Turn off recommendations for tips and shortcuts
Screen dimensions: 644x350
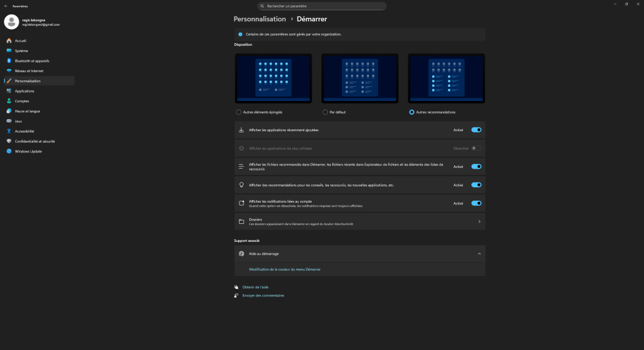point(476,185)
